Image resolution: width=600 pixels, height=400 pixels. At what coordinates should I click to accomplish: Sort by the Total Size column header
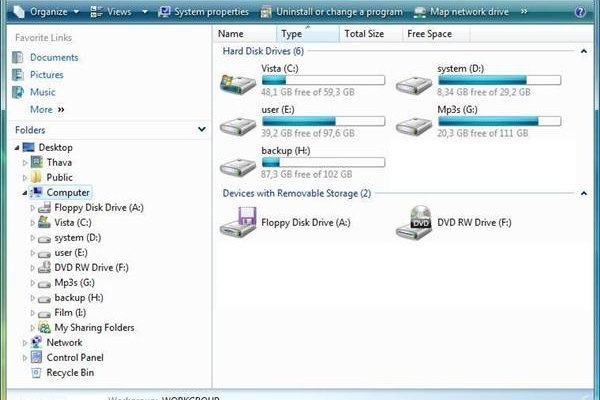point(370,34)
